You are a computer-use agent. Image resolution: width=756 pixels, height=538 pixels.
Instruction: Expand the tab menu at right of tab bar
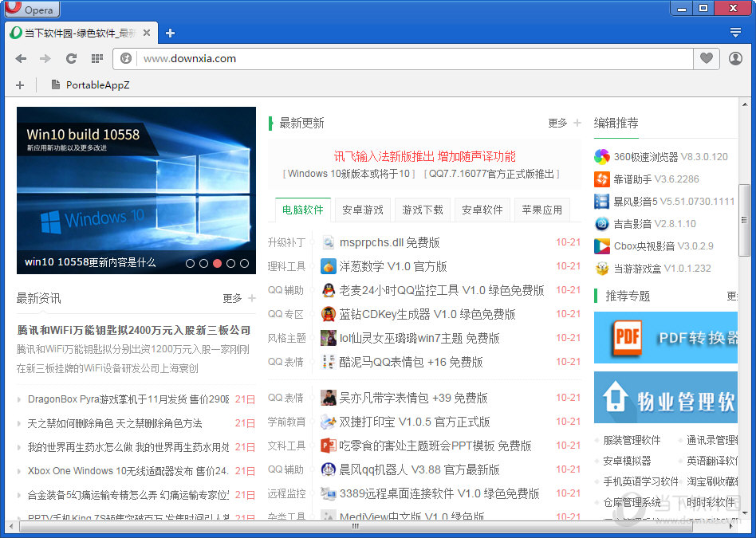pyautogui.click(x=735, y=33)
